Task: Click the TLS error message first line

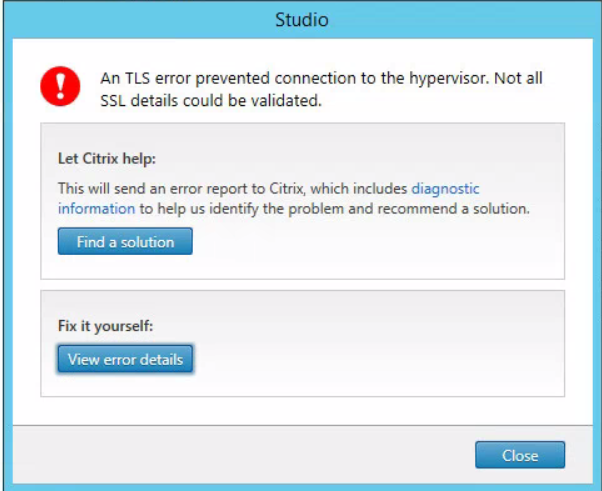Action: [321, 78]
